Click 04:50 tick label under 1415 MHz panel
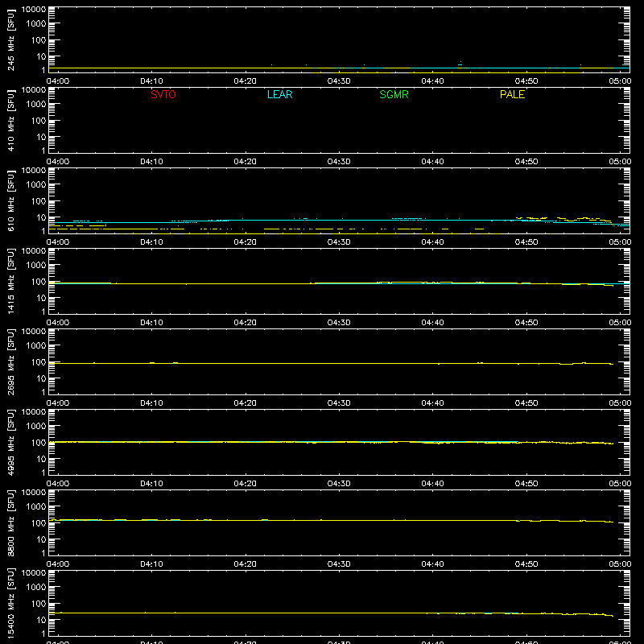This screenshot has width=644, height=644. click(x=526, y=323)
